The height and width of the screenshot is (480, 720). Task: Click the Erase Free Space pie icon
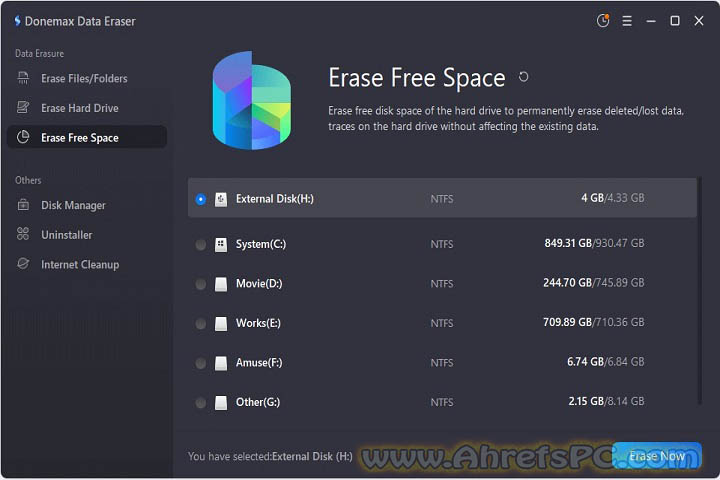23,137
